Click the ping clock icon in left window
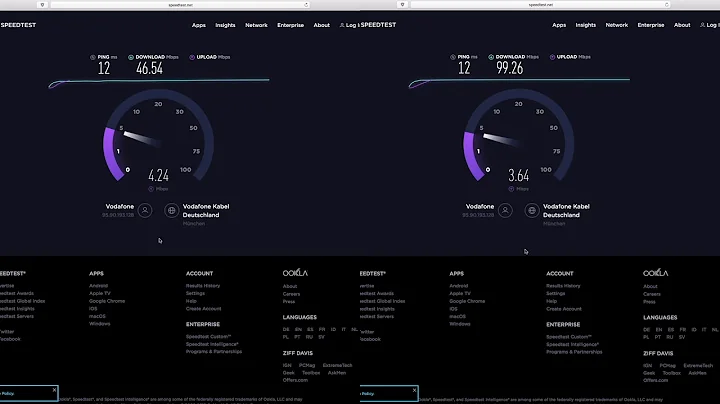Viewport: 720px width, 404px height. (93, 57)
